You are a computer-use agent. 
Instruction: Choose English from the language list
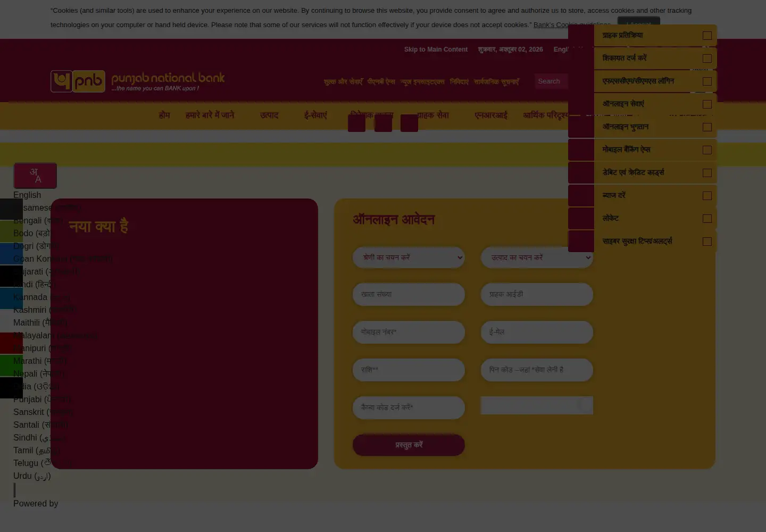[27, 195]
